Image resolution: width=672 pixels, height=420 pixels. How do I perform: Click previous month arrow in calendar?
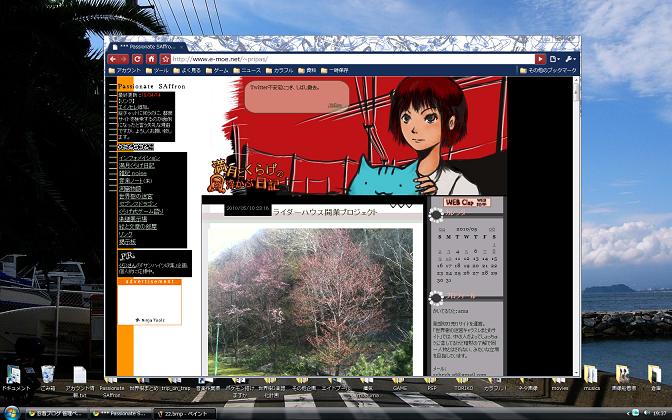[x=442, y=229]
